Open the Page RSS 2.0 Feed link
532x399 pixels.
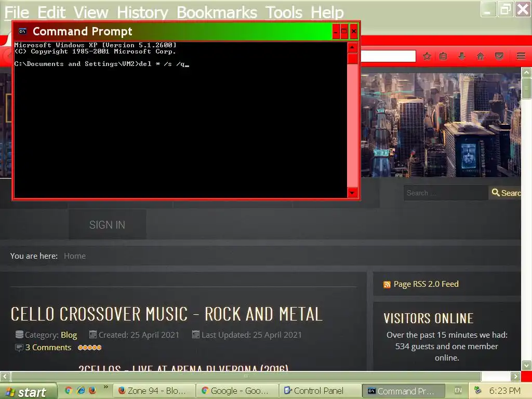[x=426, y=284]
